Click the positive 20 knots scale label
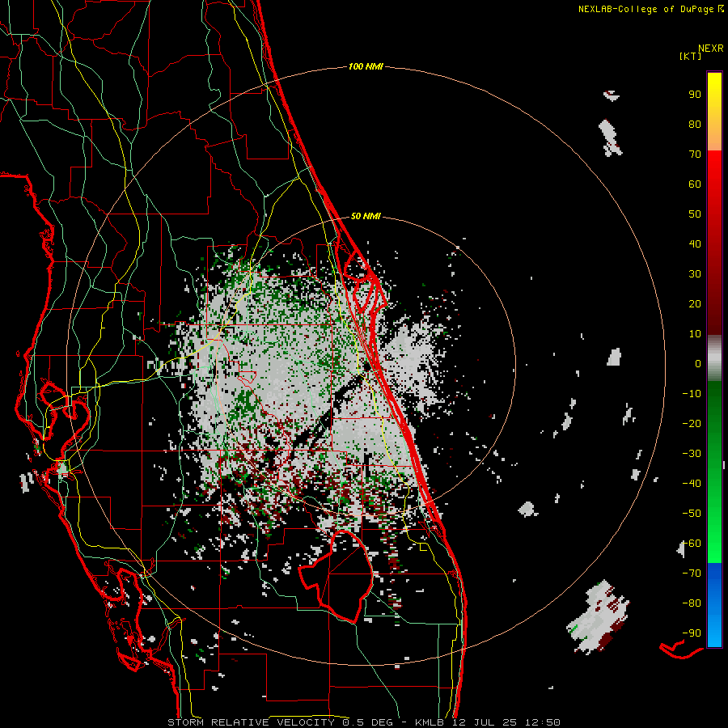 (x=695, y=303)
